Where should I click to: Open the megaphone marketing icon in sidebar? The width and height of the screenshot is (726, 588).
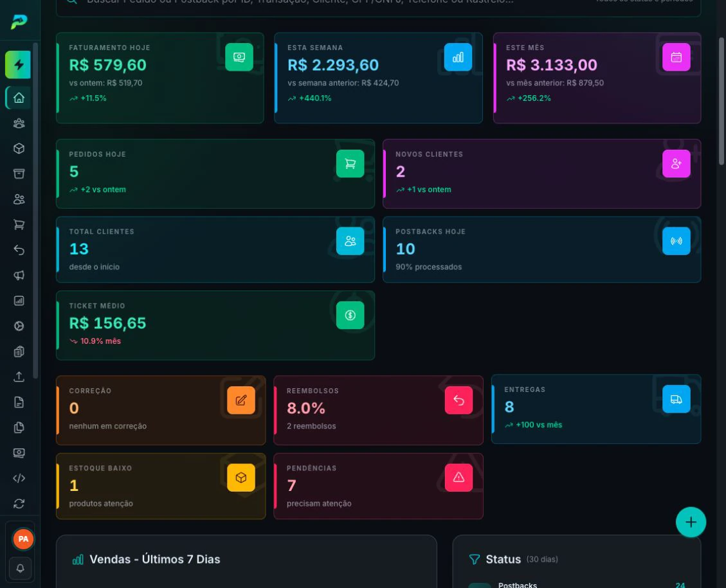[x=19, y=275]
